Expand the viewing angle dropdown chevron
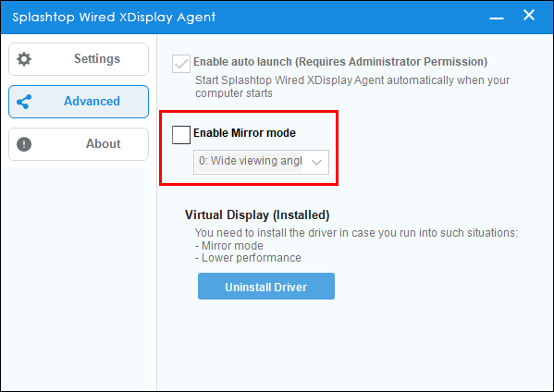Viewport: 554px width, 392px height. pos(316,162)
